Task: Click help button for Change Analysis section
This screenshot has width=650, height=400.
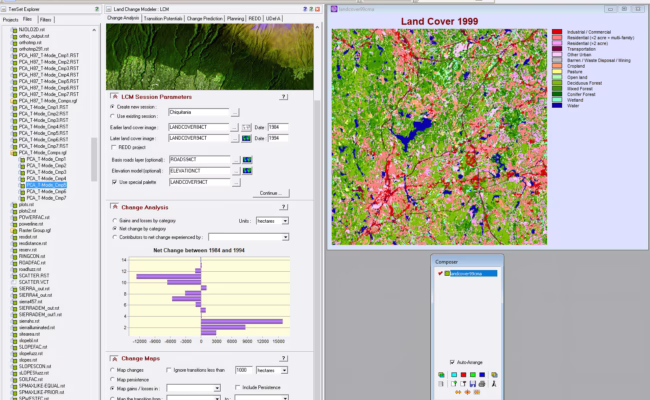Action: click(284, 207)
